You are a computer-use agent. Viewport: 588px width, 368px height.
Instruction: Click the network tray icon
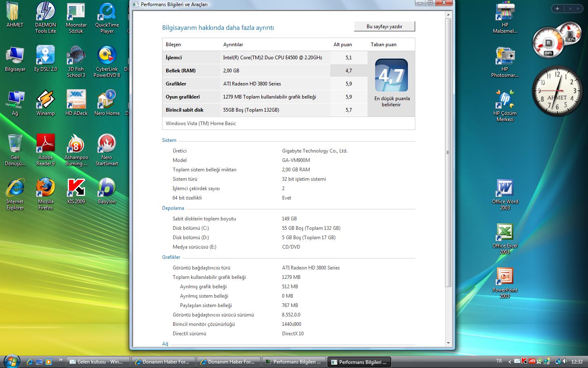coord(558,361)
